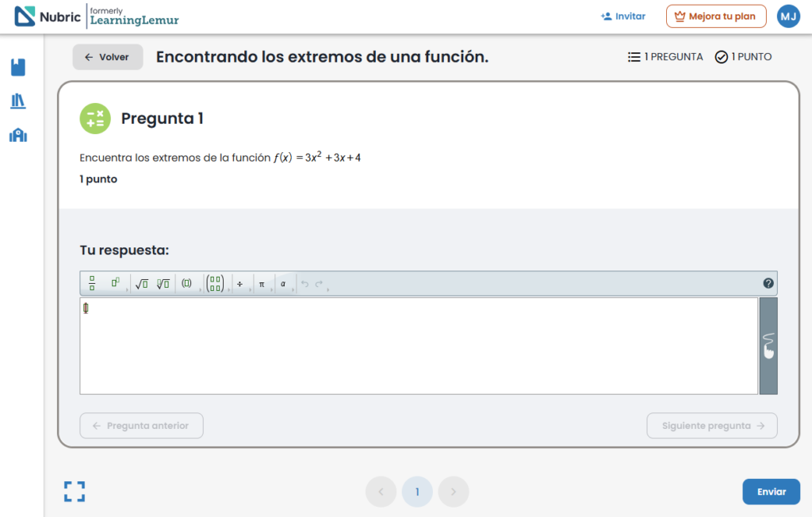Click the '1 punto' label
Image resolution: width=812 pixels, height=517 pixels.
click(x=98, y=179)
